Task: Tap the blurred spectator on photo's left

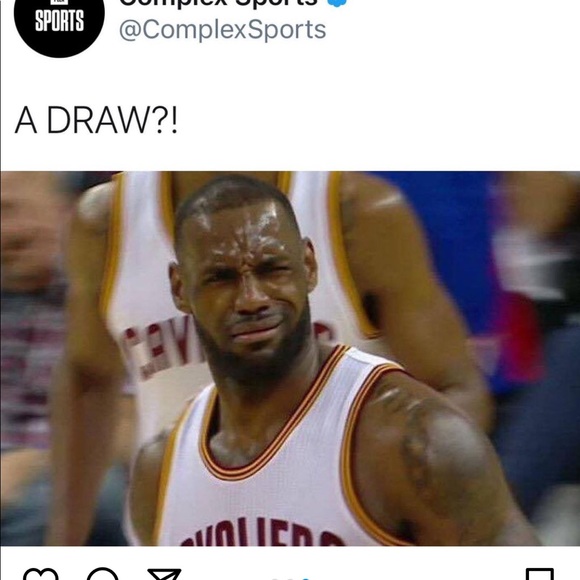Action: click(x=30, y=296)
